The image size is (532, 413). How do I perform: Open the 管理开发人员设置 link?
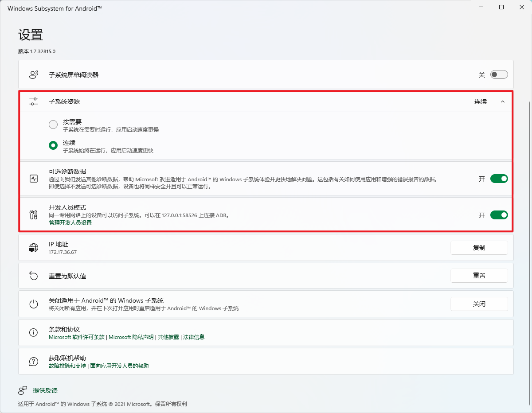(70, 223)
